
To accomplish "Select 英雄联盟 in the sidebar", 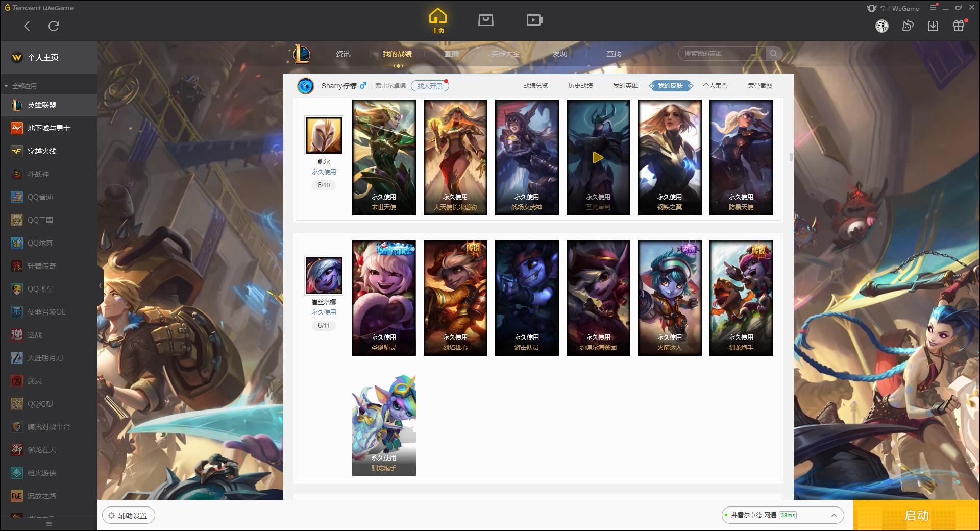I will click(48, 105).
